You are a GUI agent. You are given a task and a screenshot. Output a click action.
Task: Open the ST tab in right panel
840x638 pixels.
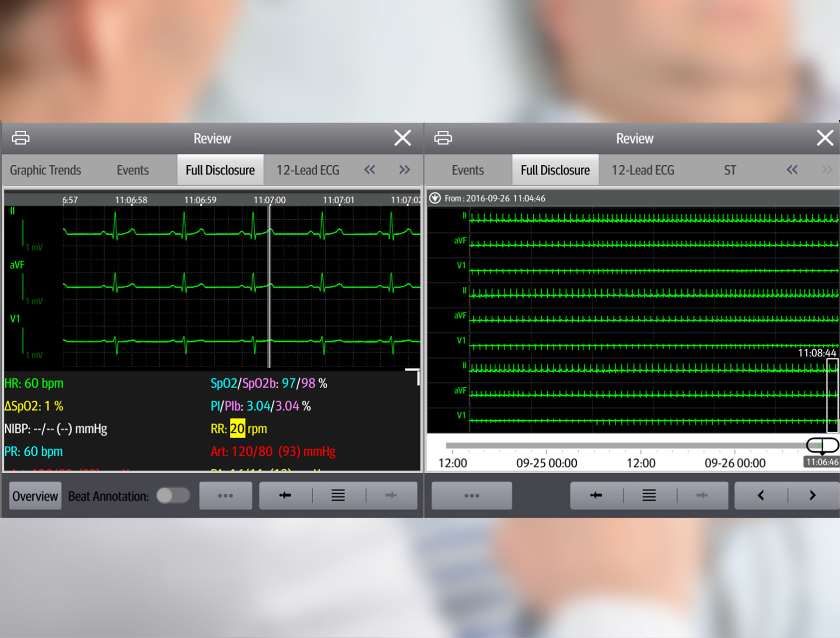(729, 170)
